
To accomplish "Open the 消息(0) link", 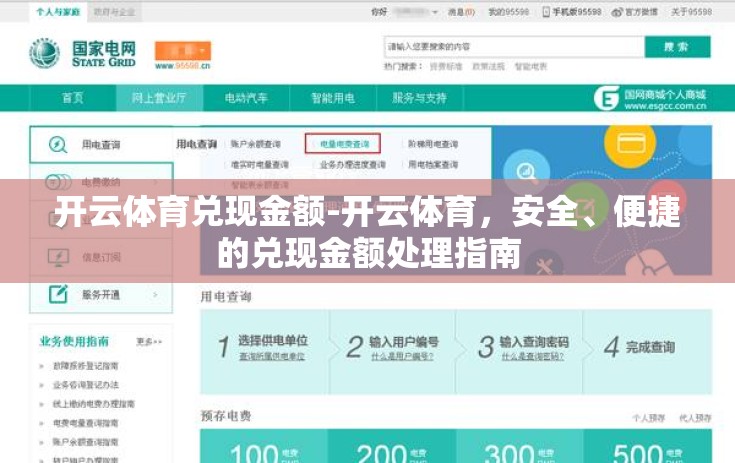I will [461, 12].
